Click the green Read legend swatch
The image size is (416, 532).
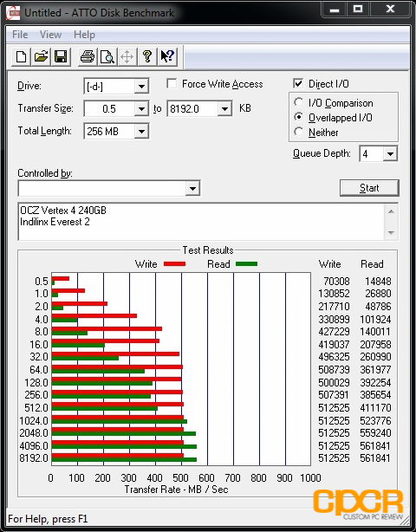[x=246, y=263]
